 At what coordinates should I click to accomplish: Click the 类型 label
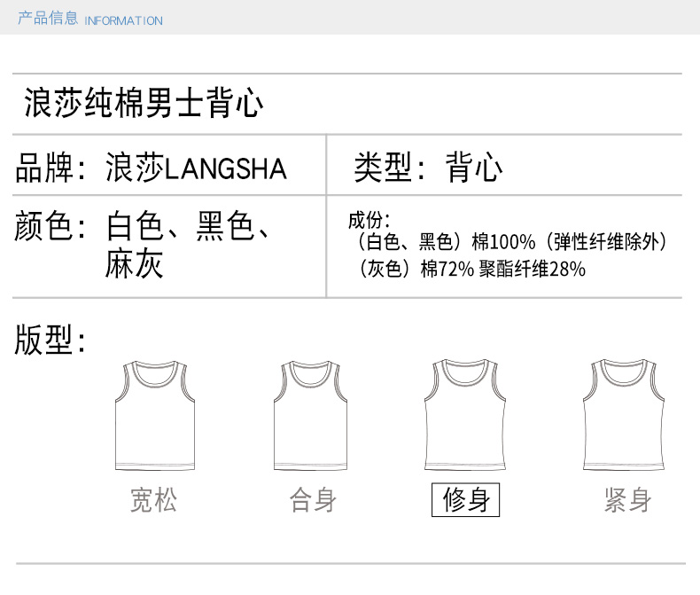click(390, 168)
